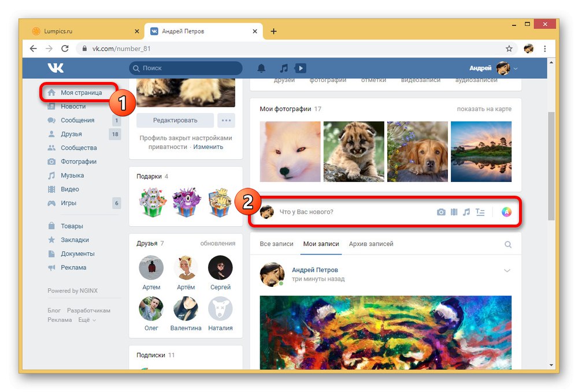Click the site lock icon in address bar
Viewport: 578px width, 392px height.
[84, 48]
